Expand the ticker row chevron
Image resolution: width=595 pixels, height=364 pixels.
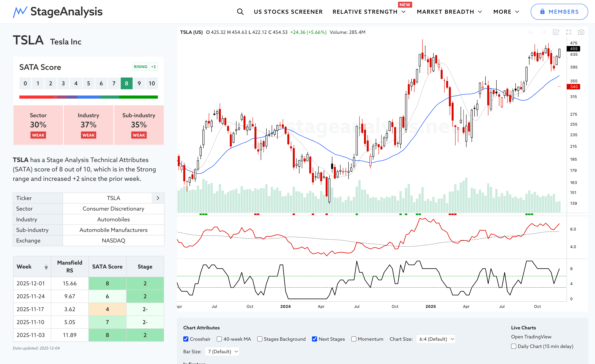point(158,198)
